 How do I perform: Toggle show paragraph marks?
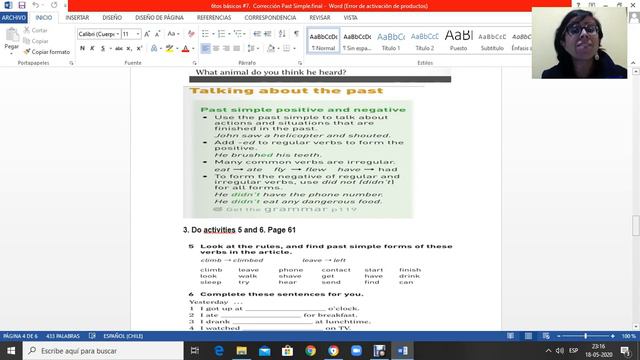coord(296,34)
